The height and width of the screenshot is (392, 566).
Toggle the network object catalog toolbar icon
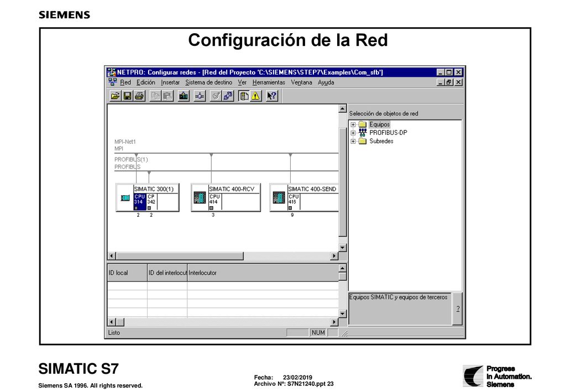[x=244, y=96]
